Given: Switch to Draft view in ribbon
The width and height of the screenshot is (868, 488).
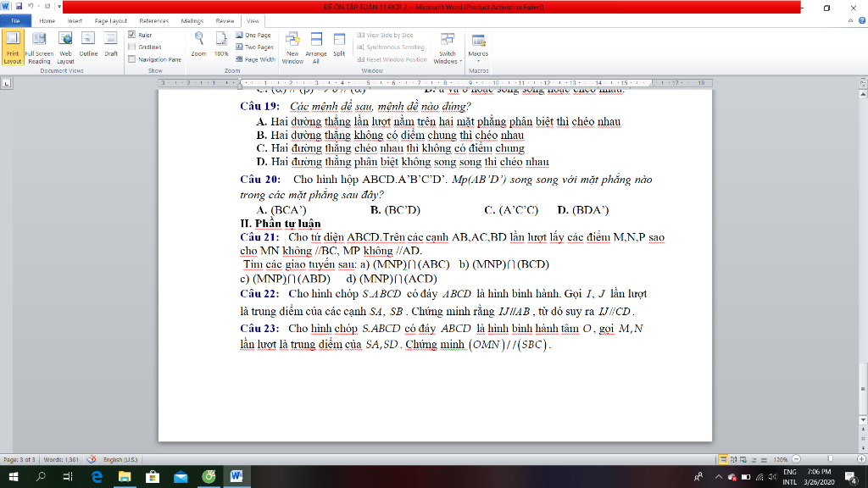Looking at the screenshot, I should 111,44.
